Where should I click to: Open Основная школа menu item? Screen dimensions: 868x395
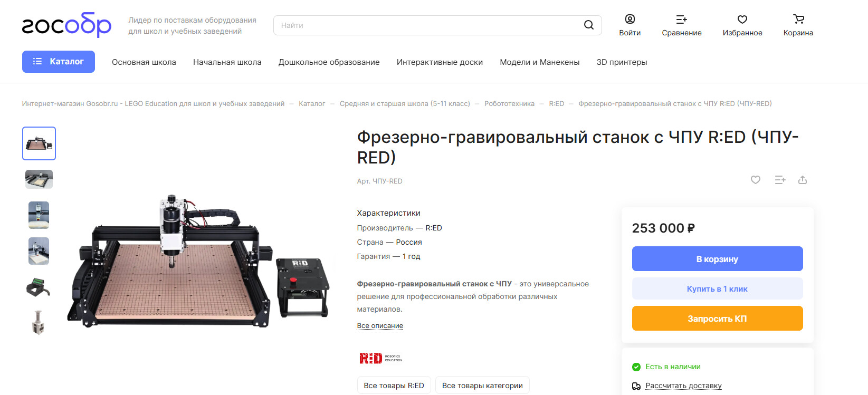[144, 62]
